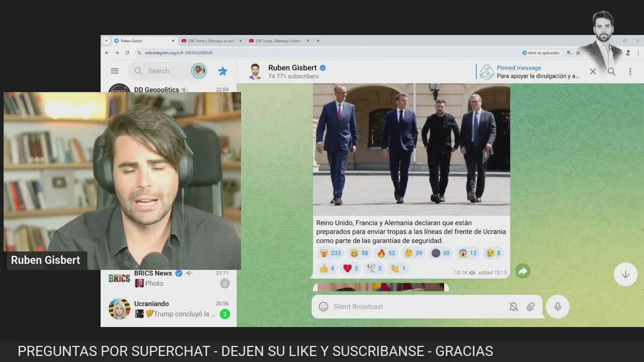Switch to the Ruben Gisbert browser tab
The image size is (644, 362).
144,41
